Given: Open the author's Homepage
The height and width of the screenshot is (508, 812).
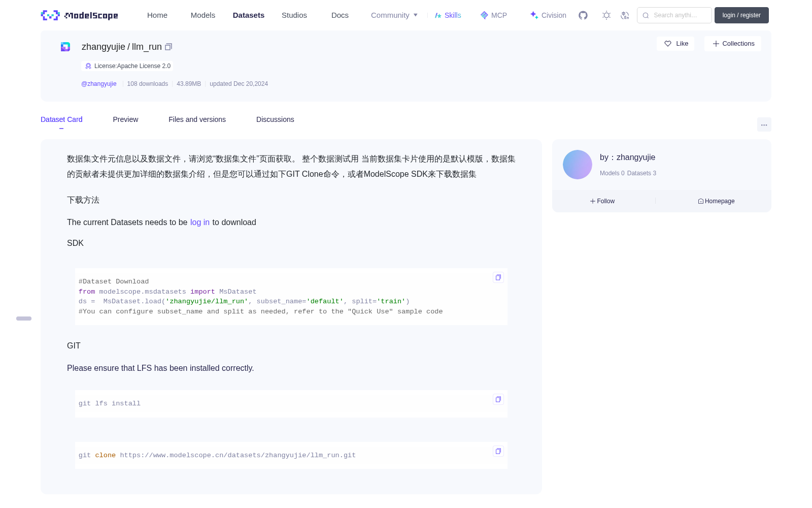Looking at the screenshot, I should pyautogui.click(x=716, y=201).
